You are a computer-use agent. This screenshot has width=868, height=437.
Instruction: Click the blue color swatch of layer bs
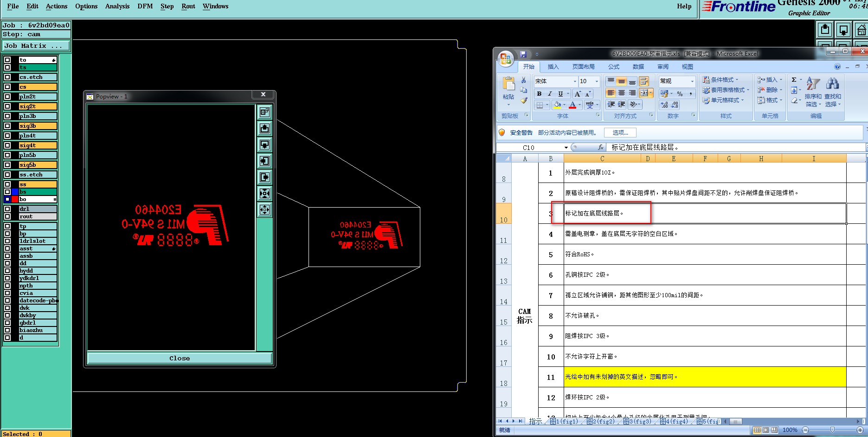[x=15, y=192]
